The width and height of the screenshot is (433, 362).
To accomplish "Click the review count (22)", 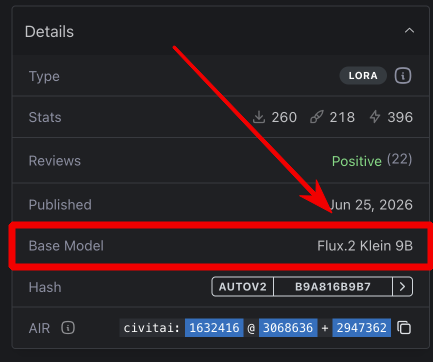I will pyautogui.click(x=399, y=160).
